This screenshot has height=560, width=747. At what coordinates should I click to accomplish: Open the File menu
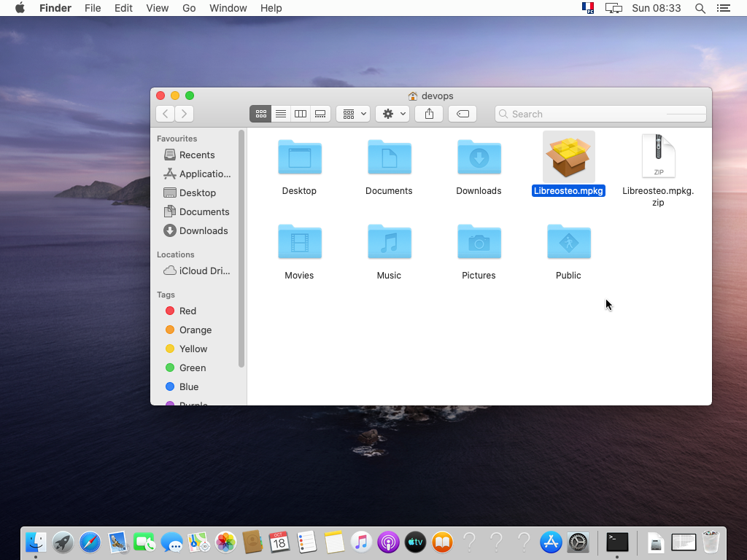point(93,8)
